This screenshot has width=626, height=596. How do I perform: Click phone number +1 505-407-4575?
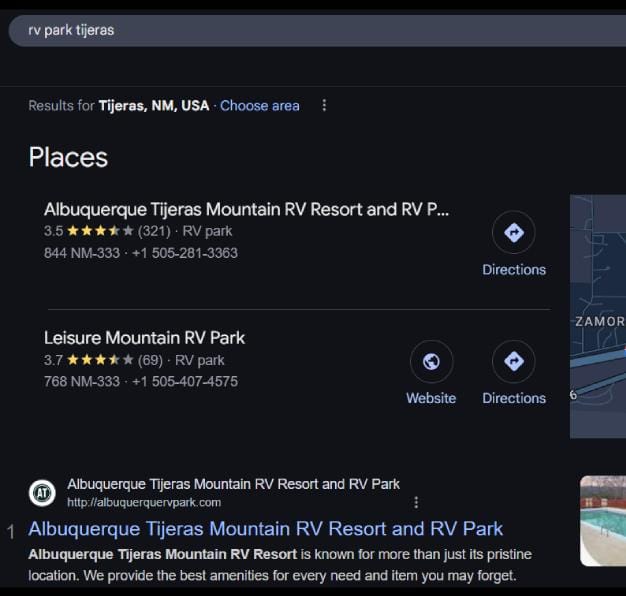185,382
